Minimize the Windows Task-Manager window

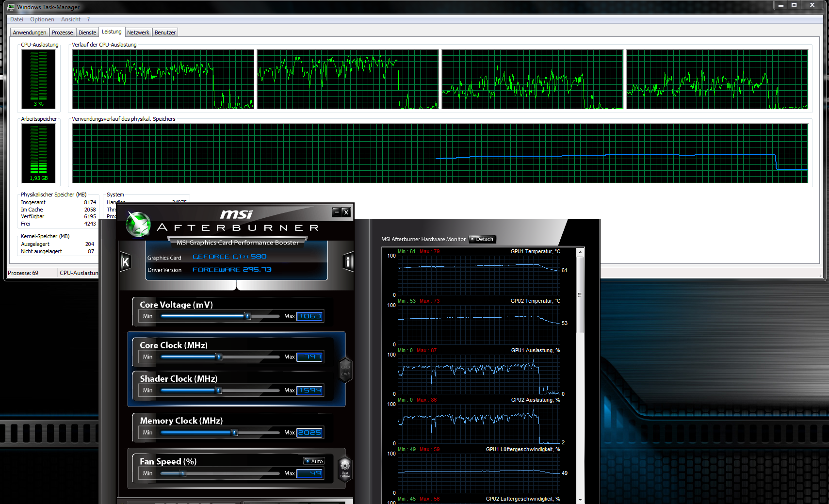click(781, 5)
